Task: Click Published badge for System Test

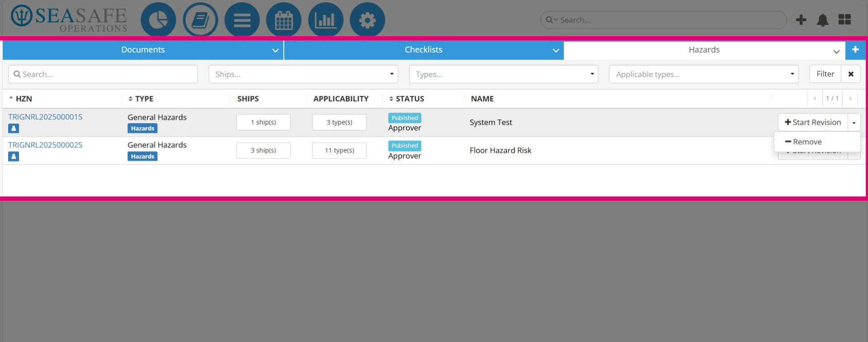Action: (x=405, y=118)
